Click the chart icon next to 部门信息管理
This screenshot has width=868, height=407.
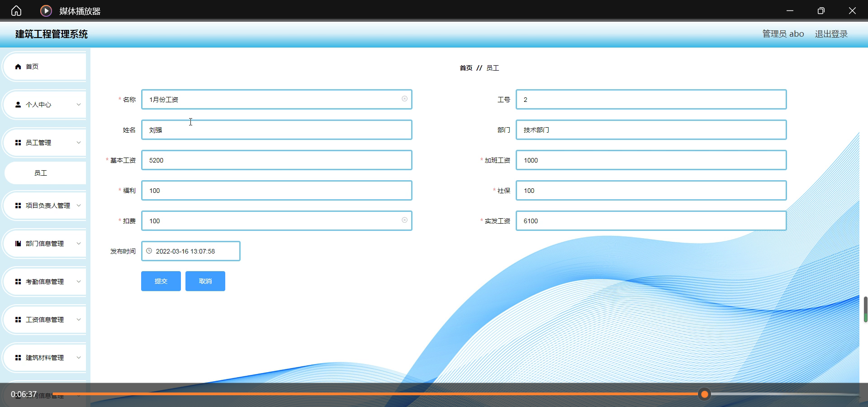pyautogui.click(x=18, y=244)
